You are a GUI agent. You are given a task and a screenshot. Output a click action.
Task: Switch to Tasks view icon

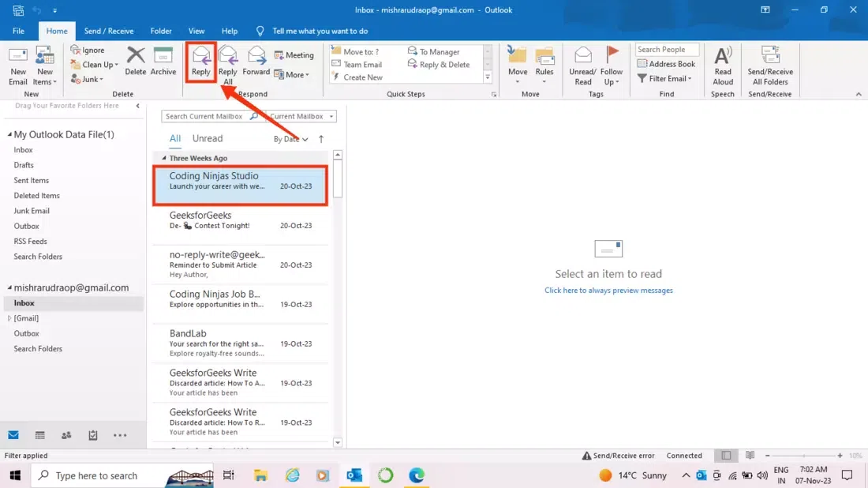tap(93, 435)
